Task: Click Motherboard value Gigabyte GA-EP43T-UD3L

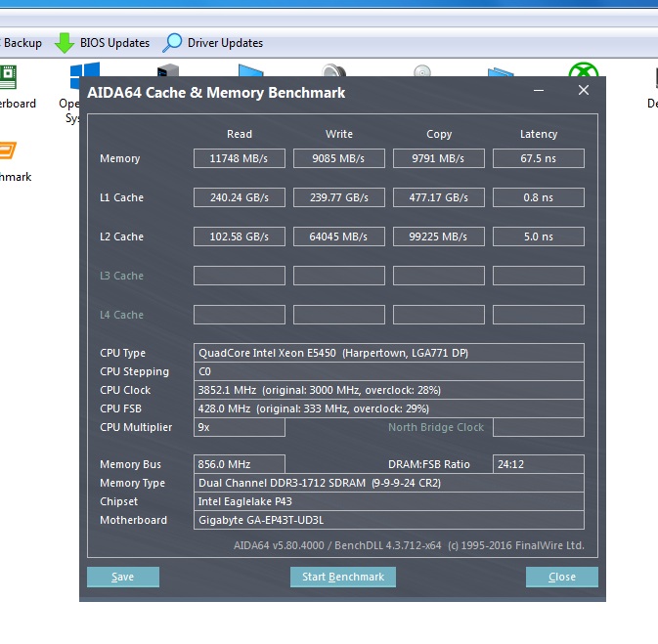Action: (x=388, y=520)
